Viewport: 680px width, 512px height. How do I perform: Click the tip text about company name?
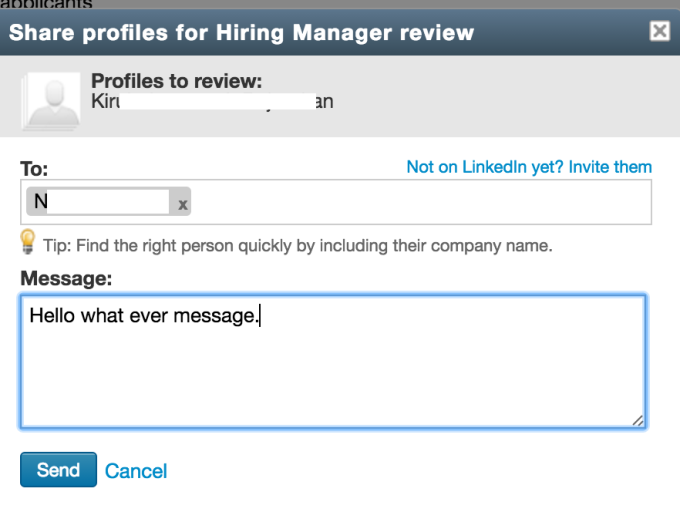297,244
